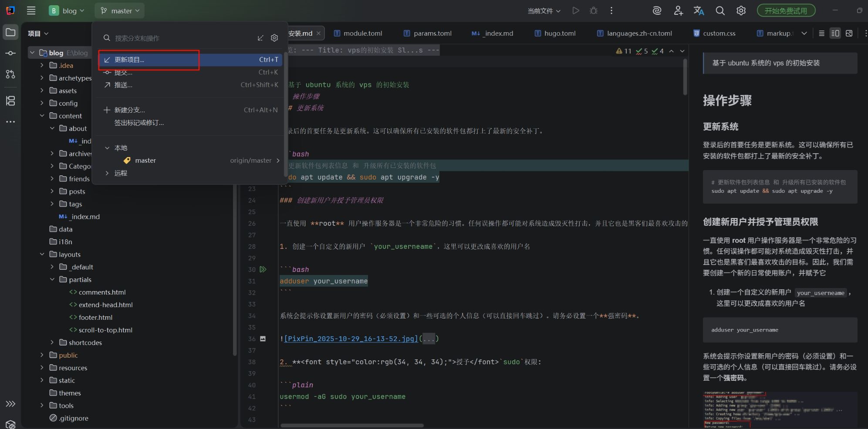868x429 pixels.
Task: Open branch popup settings gear
Action: tap(274, 38)
